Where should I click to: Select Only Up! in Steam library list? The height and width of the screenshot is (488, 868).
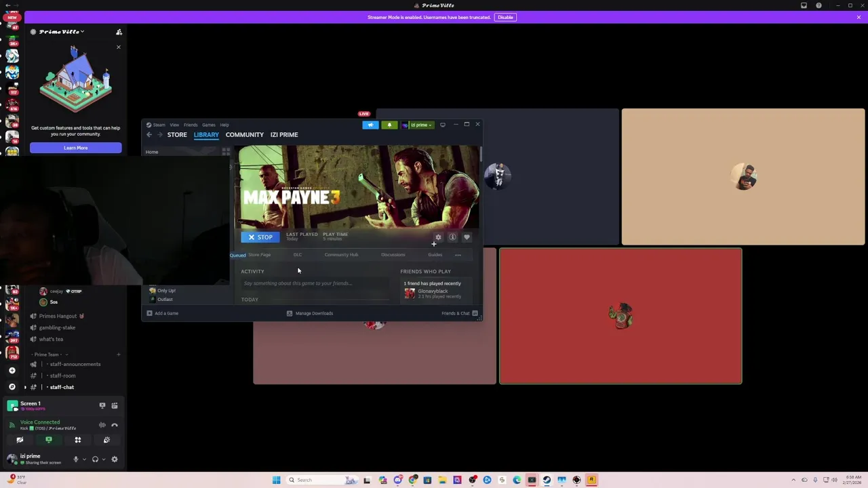[163, 291]
